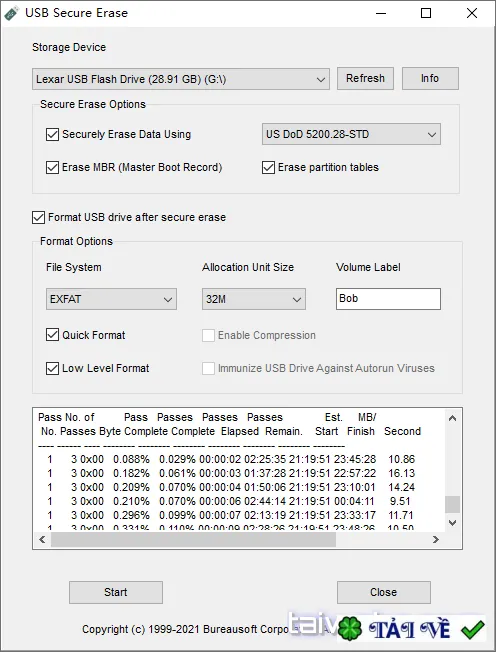Viewport: 496px width, 652px height.
Task: Open the Storage Device dropdown (Lexar USB)
Action: [181, 79]
